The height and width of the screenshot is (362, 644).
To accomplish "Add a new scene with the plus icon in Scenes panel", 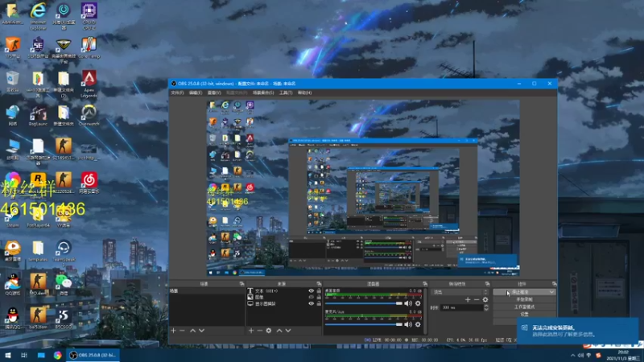I will coord(173,331).
